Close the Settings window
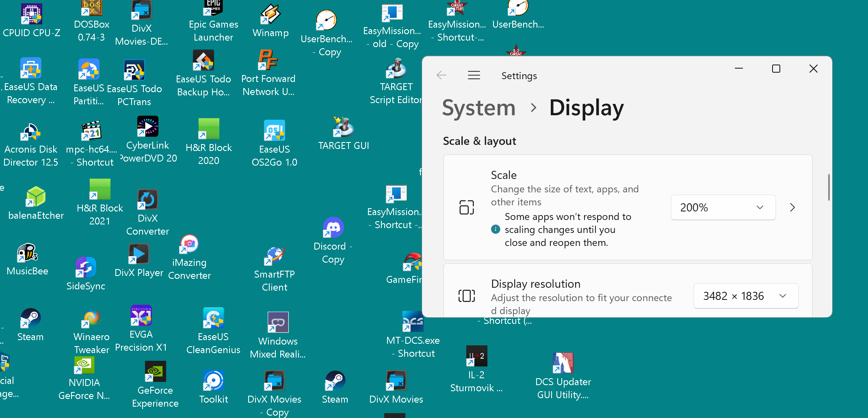The width and height of the screenshot is (868, 418). coord(813,69)
